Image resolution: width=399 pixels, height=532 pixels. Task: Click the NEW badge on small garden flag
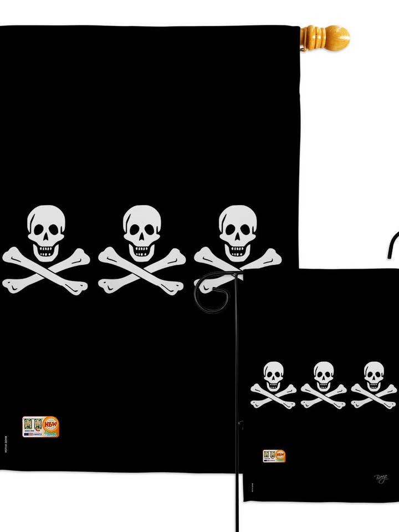point(274,456)
